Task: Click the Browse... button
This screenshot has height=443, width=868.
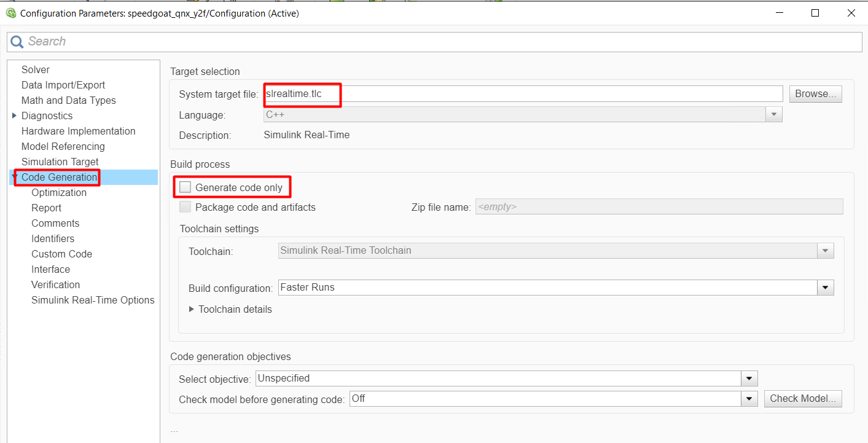Action: point(815,94)
